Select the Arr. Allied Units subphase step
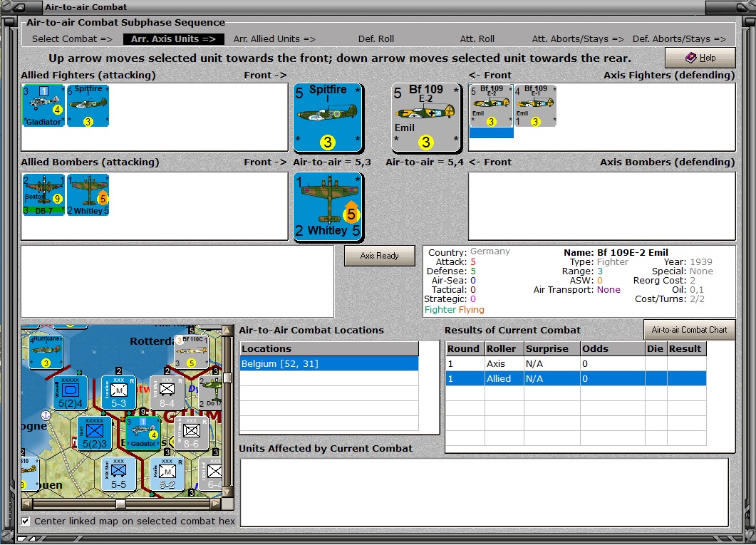The height and width of the screenshot is (545, 756). (x=274, y=39)
